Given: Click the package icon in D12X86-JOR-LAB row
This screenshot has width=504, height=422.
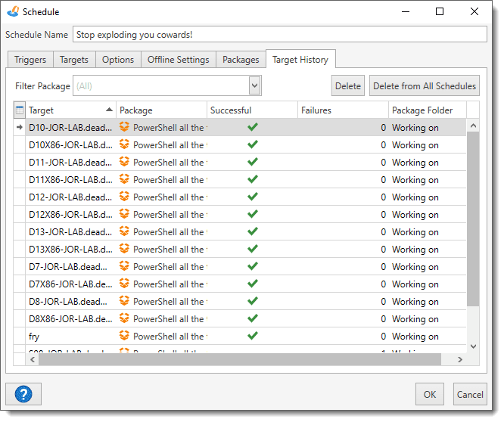Looking at the screenshot, I should [x=124, y=213].
